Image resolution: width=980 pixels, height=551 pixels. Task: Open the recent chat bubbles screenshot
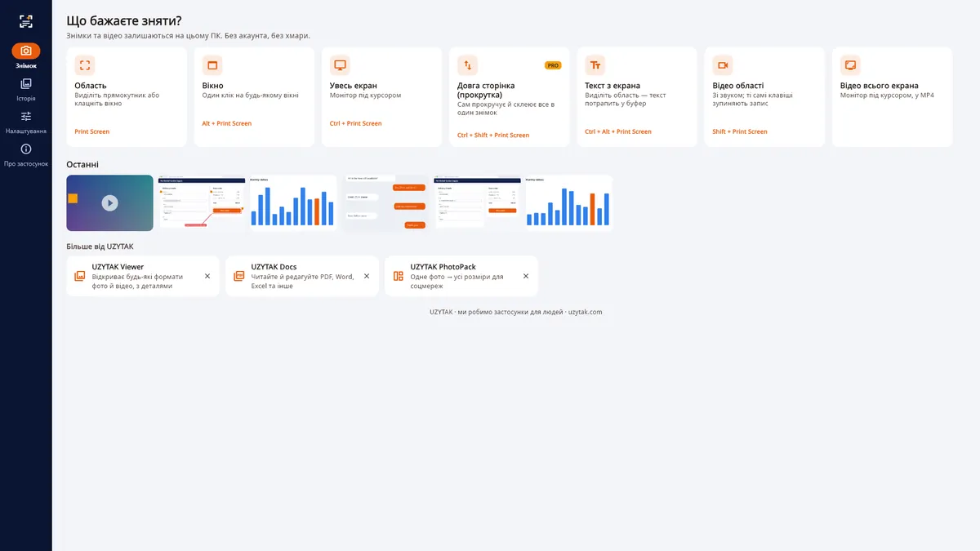[x=385, y=202]
